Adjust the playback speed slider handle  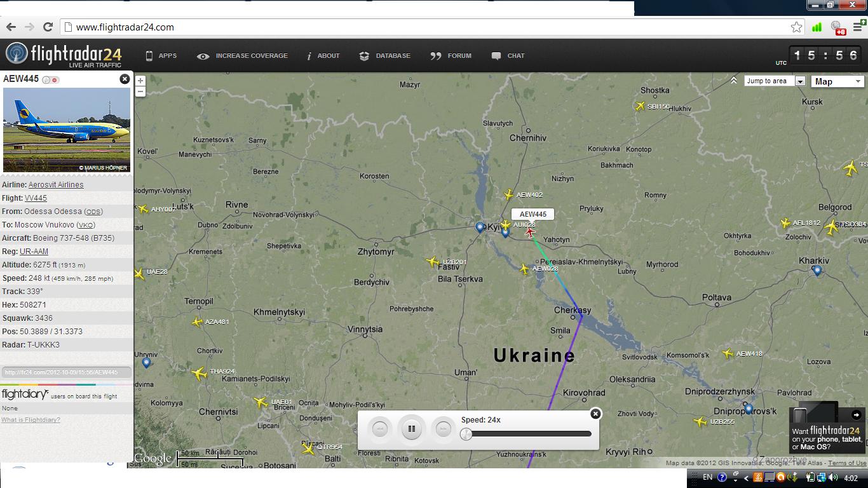pos(466,434)
